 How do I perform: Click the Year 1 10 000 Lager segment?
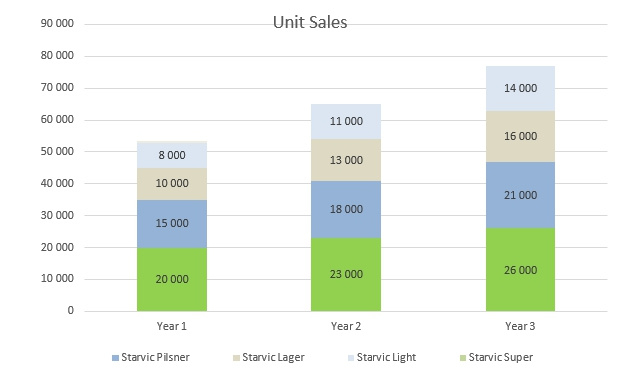click(172, 184)
